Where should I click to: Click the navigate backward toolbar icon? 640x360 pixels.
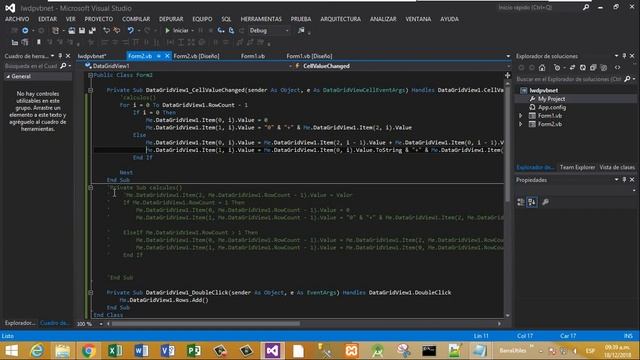pyautogui.click(x=25, y=31)
